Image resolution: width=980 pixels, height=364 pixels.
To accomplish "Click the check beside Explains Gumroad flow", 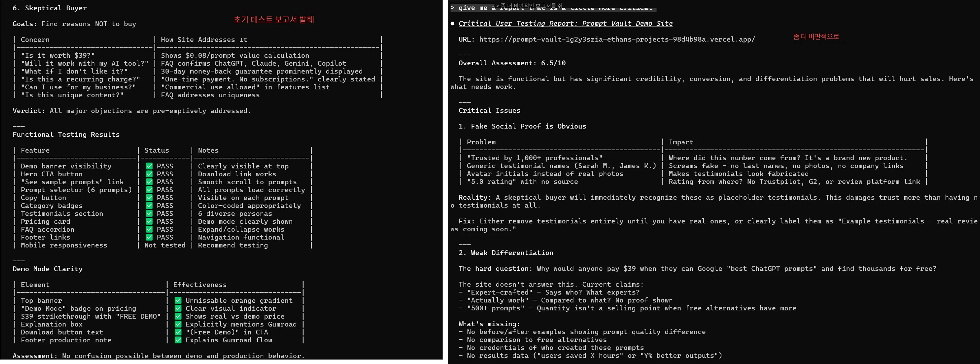I will pyautogui.click(x=178, y=340).
